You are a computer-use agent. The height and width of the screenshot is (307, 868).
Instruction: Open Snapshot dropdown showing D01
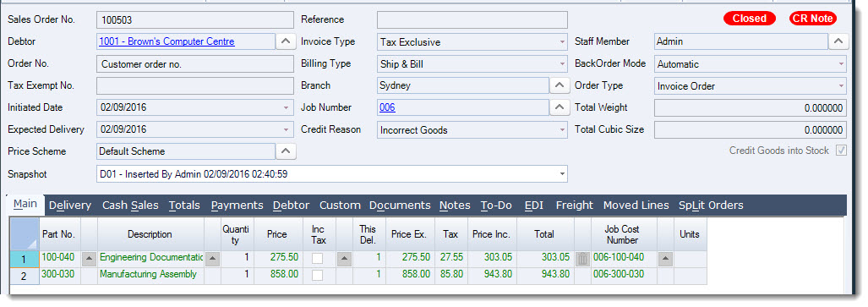pos(562,174)
